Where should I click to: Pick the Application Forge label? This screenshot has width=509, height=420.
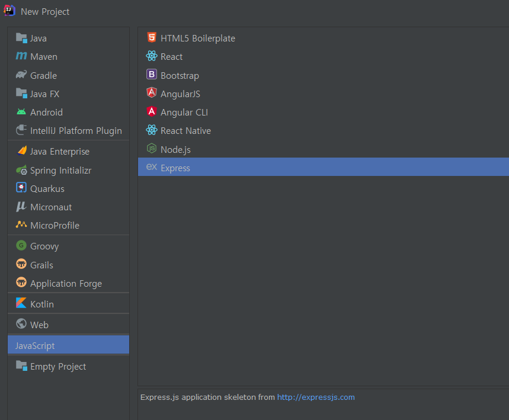66,284
